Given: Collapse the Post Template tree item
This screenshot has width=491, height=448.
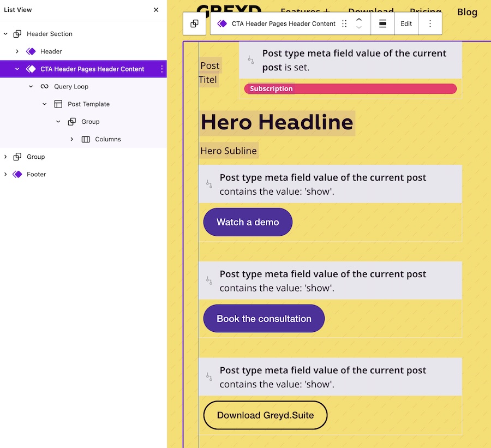Looking at the screenshot, I should 44,104.
